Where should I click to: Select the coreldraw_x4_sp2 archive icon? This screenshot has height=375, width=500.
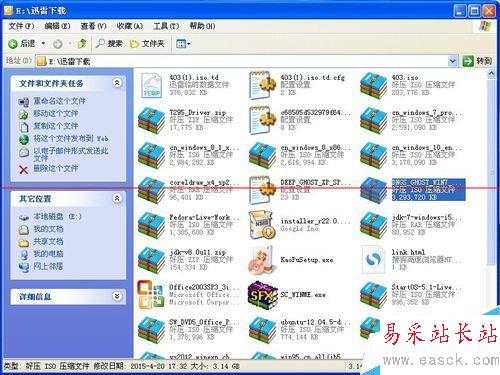(x=152, y=190)
